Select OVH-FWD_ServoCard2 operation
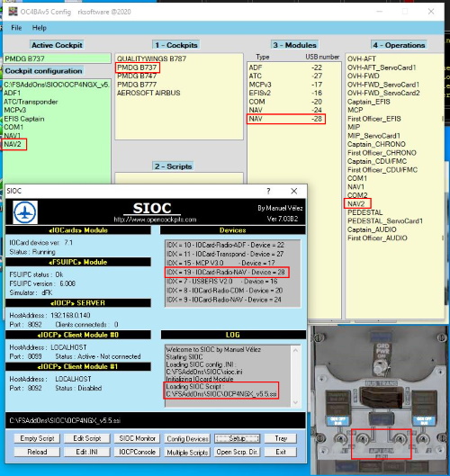The image size is (450, 476). 383,93
